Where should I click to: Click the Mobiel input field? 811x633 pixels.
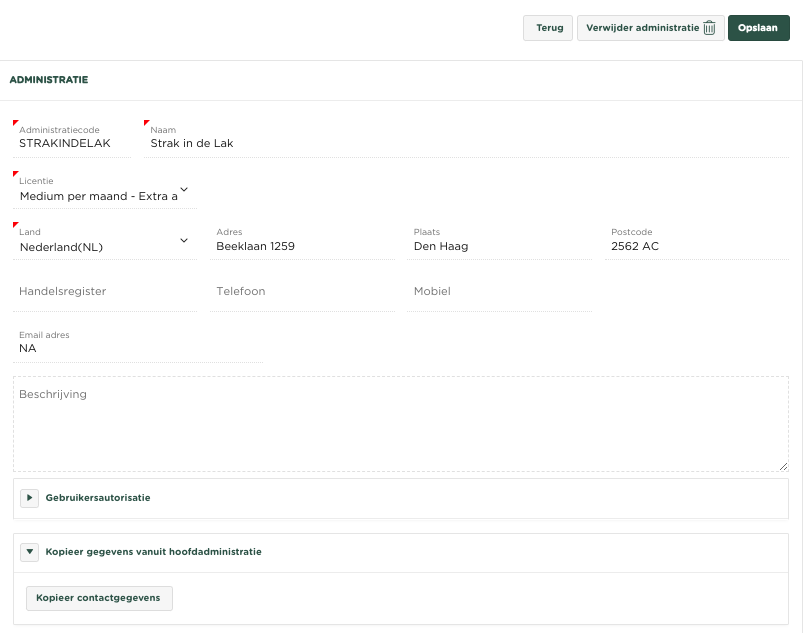(498, 292)
